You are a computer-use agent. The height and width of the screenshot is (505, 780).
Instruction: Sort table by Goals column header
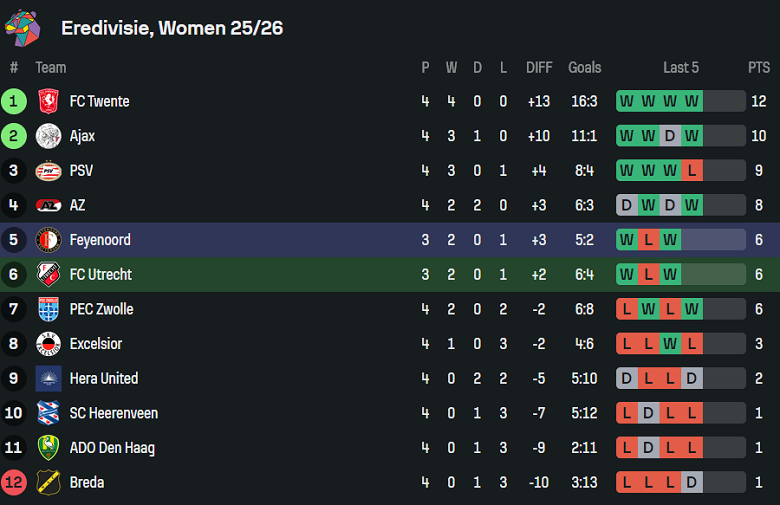point(584,68)
